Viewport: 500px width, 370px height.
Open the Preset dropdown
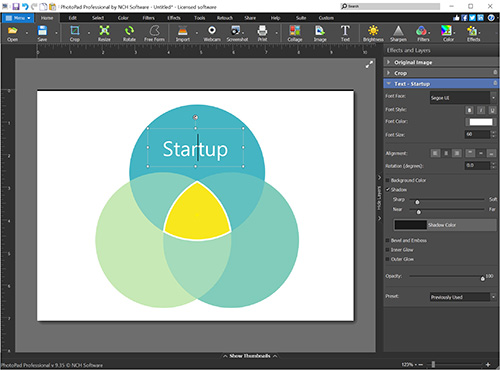(x=463, y=297)
